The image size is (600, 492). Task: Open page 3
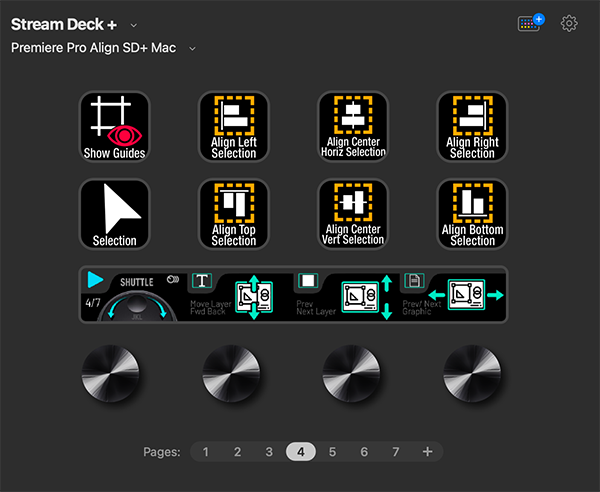(x=269, y=452)
